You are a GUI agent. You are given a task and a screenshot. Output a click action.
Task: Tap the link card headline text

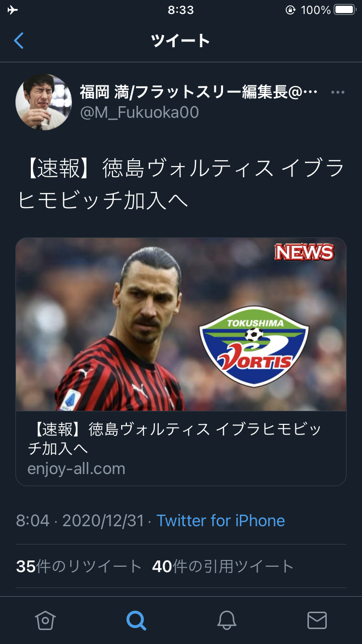tap(175, 439)
